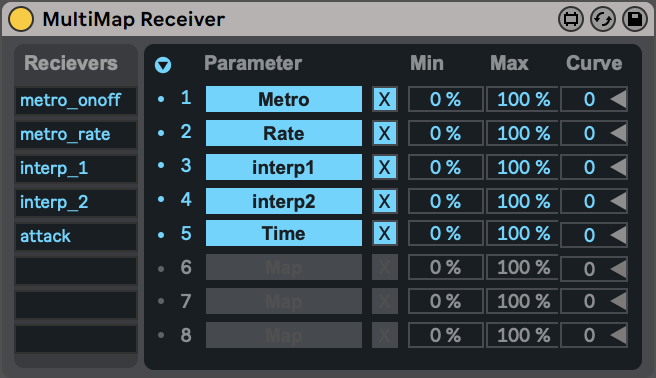Click the curve arrow in row 3
This screenshot has width=656, height=378.
618,167
